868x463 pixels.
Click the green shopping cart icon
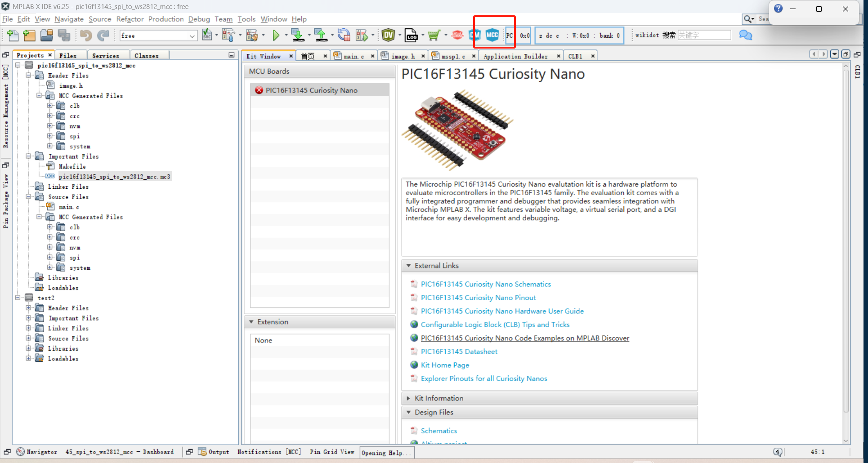point(434,35)
